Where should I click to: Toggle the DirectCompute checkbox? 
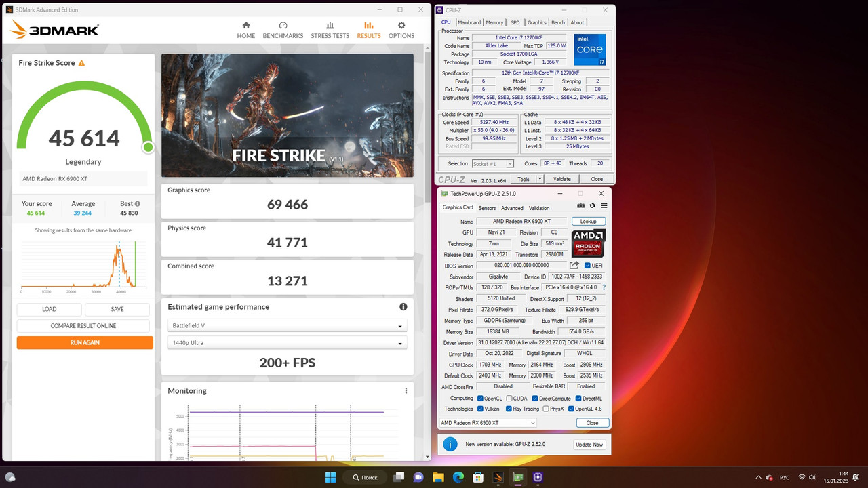[x=535, y=399]
